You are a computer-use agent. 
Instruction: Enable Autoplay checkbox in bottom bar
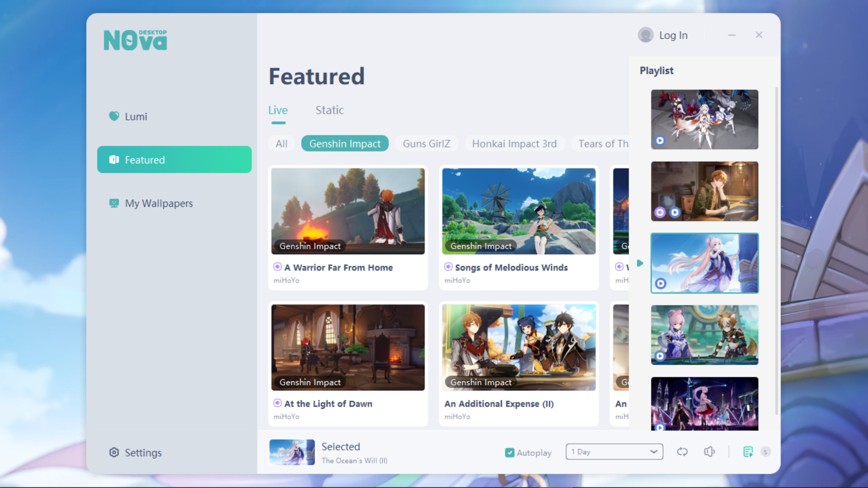509,452
